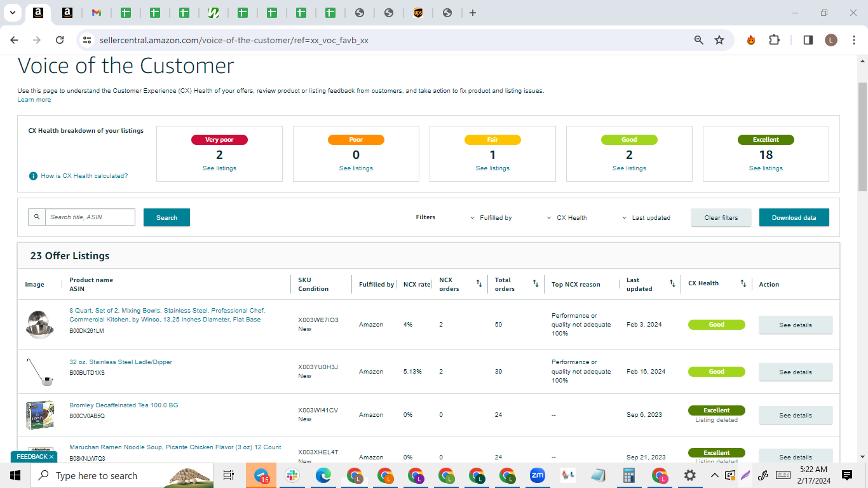
Task: Open the flame extension icon
Action: click(x=751, y=40)
